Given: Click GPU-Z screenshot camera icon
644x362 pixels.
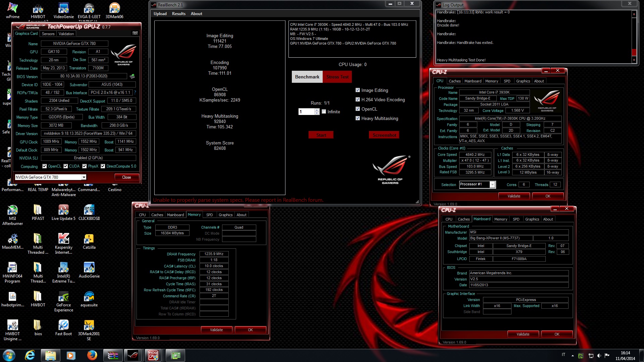Looking at the screenshot, I should pos(135,33).
